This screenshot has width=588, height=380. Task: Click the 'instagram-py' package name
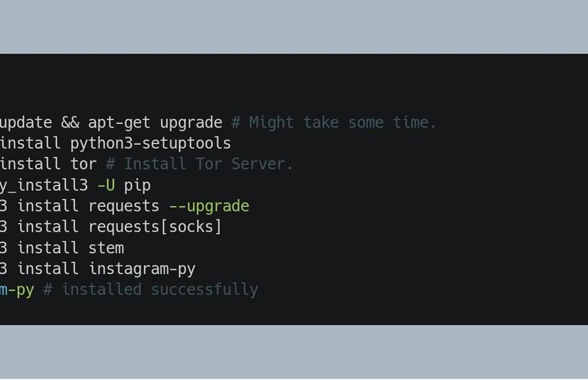tap(142, 269)
